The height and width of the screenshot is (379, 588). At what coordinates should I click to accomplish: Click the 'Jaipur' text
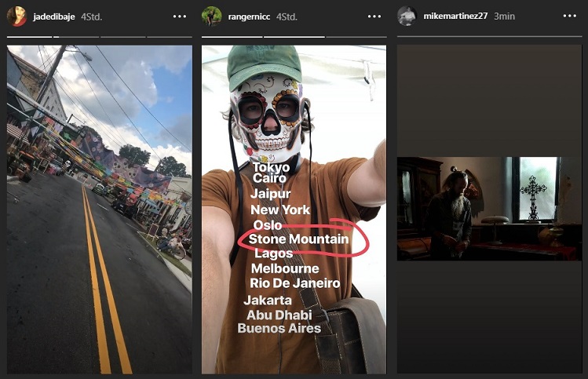point(270,194)
